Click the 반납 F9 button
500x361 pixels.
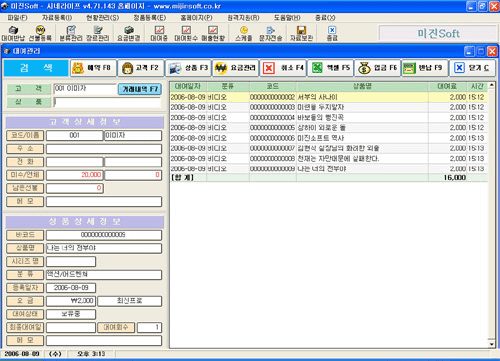[425, 68]
